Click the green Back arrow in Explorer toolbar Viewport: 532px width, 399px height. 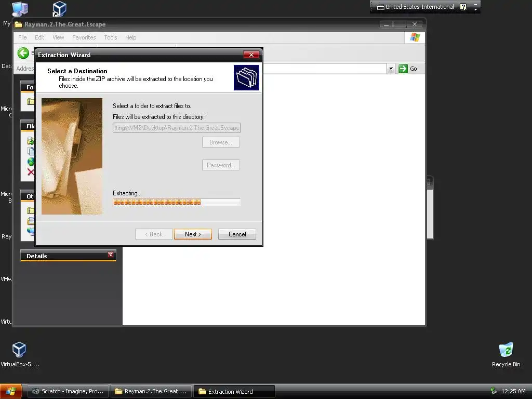[23, 53]
